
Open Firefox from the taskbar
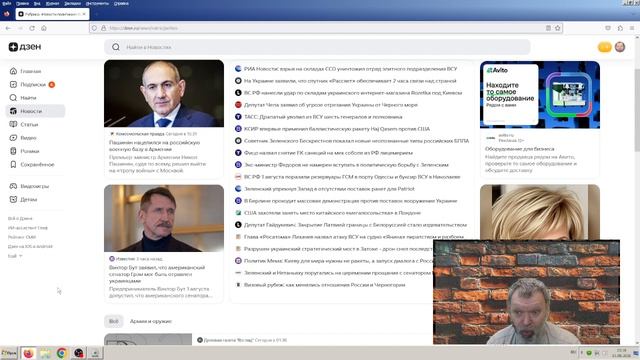click(28, 353)
